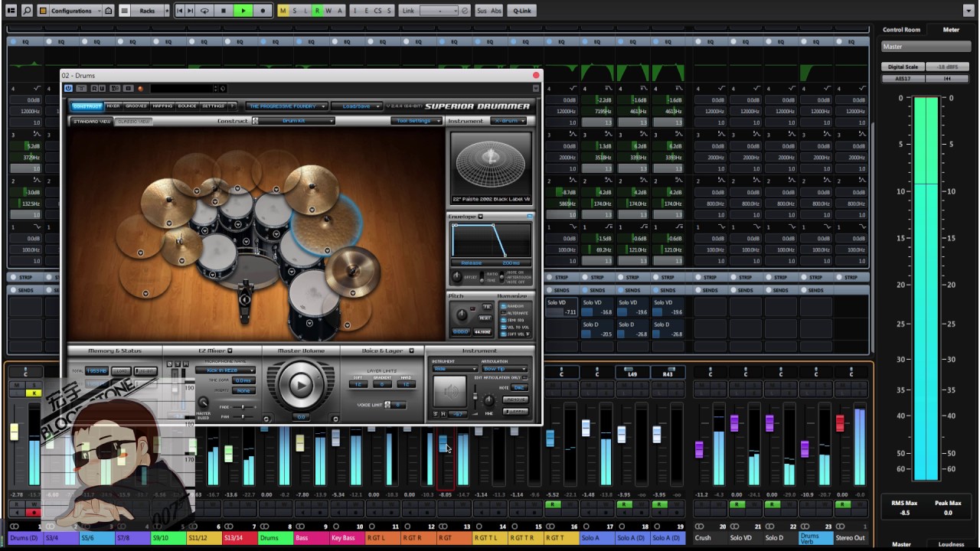The image size is (980, 551).
Task: Click the Envelope on/off indicator
Action: 530,217
